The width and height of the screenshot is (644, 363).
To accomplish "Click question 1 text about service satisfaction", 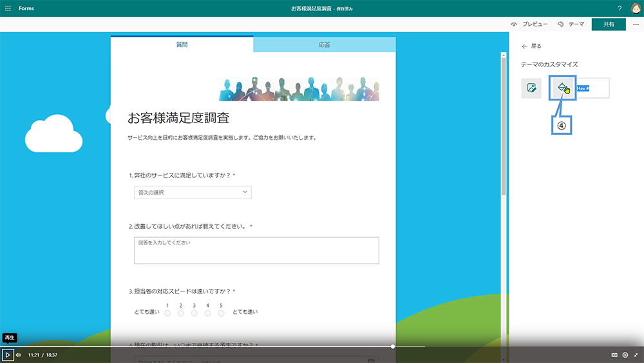I will pyautogui.click(x=182, y=175).
